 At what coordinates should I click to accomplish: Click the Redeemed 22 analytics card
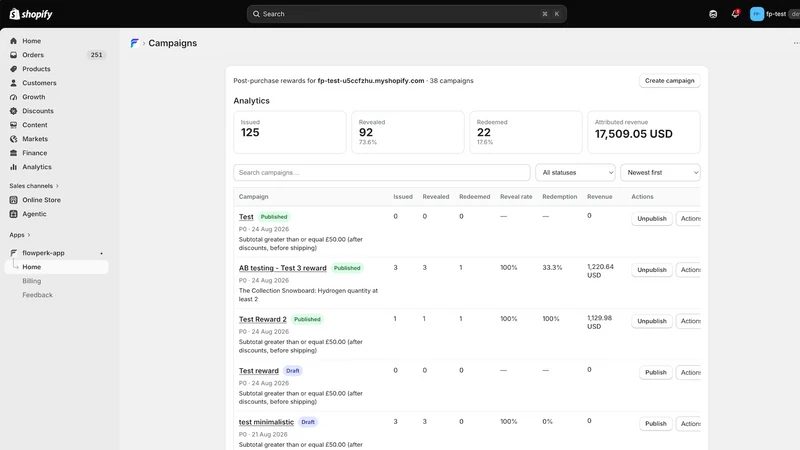tap(526, 132)
